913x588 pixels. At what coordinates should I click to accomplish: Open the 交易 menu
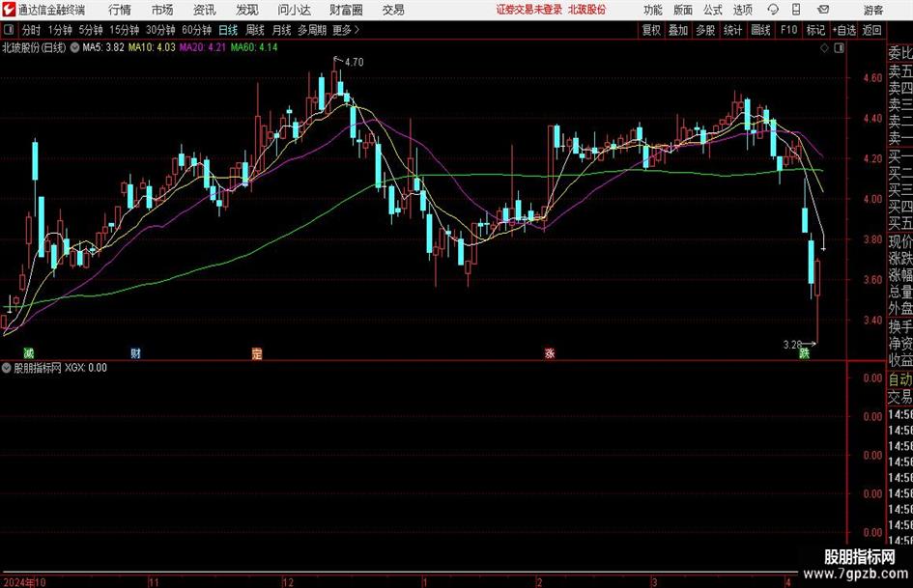(393, 10)
